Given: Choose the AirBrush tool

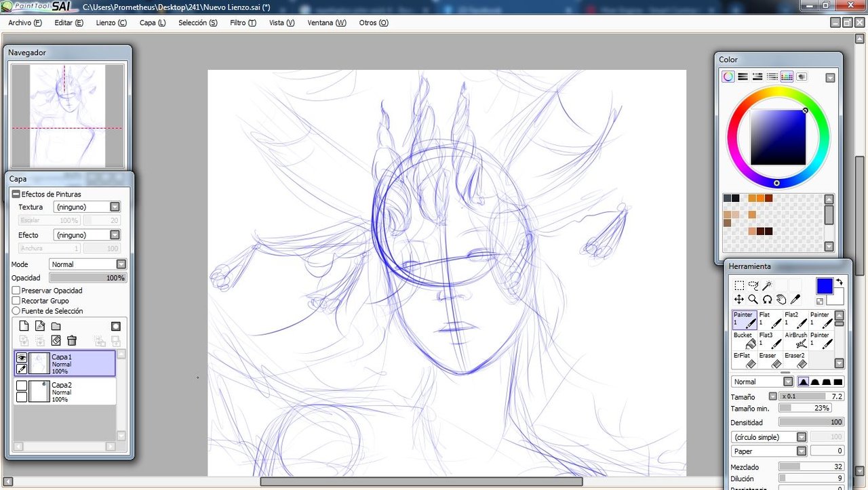Looking at the screenshot, I should click(796, 340).
